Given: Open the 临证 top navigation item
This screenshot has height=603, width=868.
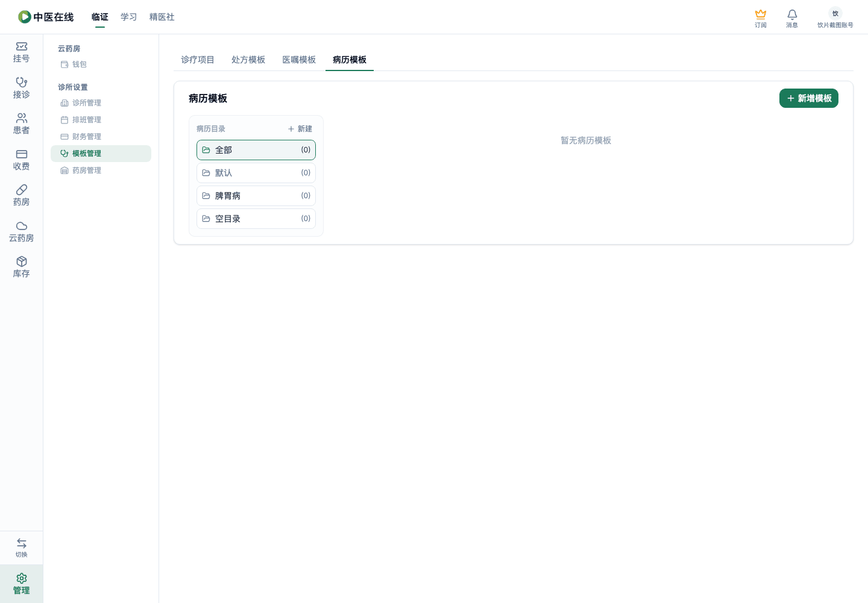Looking at the screenshot, I should (100, 17).
